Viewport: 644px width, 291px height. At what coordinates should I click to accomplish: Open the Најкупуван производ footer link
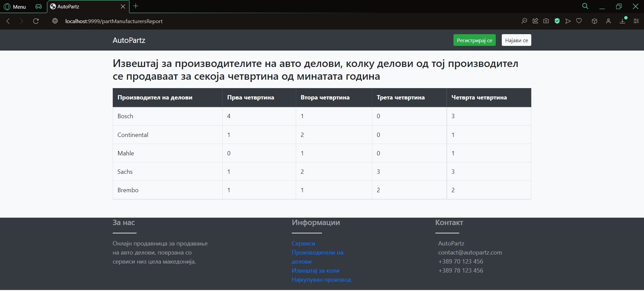point(321,280)
